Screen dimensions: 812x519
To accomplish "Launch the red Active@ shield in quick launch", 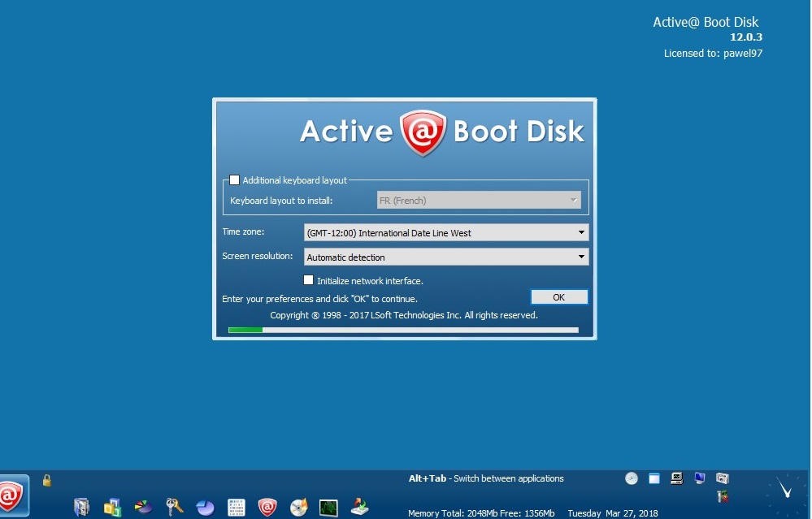I will (x=267, y=508).
